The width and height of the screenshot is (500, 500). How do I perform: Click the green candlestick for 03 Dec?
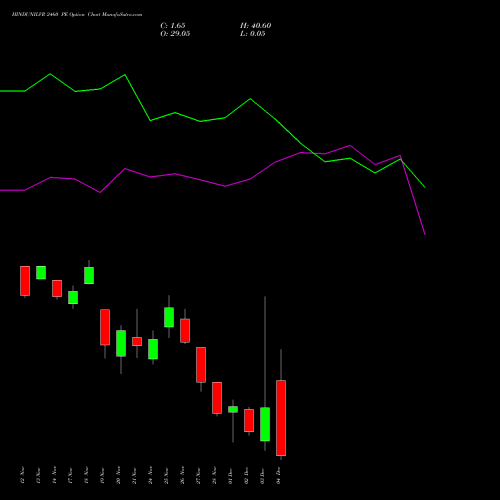(x=265, y=424)
